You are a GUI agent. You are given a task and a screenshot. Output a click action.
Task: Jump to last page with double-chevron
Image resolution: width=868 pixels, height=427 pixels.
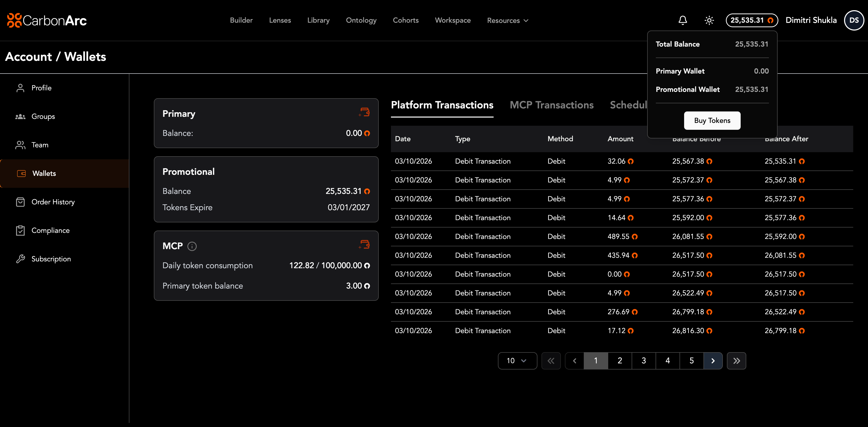coord(736,361)
